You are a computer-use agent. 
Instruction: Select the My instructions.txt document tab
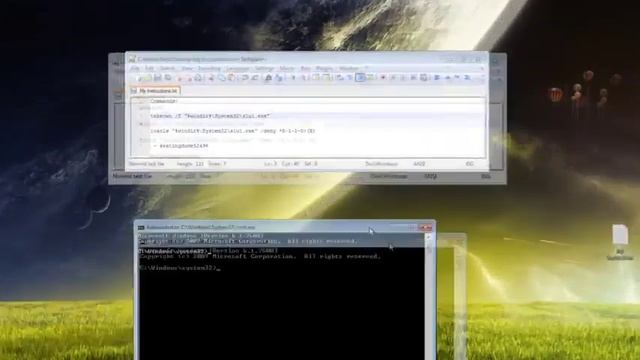(x=156, y=91)
